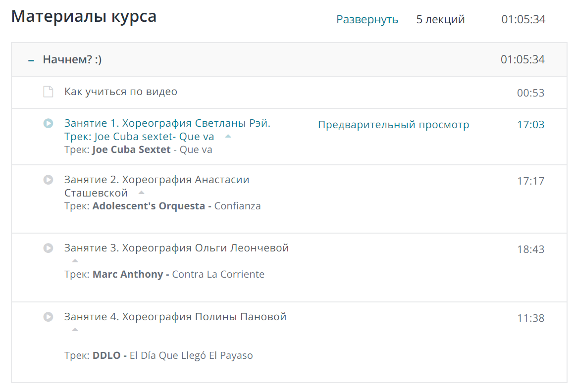Click the play icon of Светланы Рэй lesson
Viewport: 573px width, 392px height.
pyautogui.click(x=48, y=124)
